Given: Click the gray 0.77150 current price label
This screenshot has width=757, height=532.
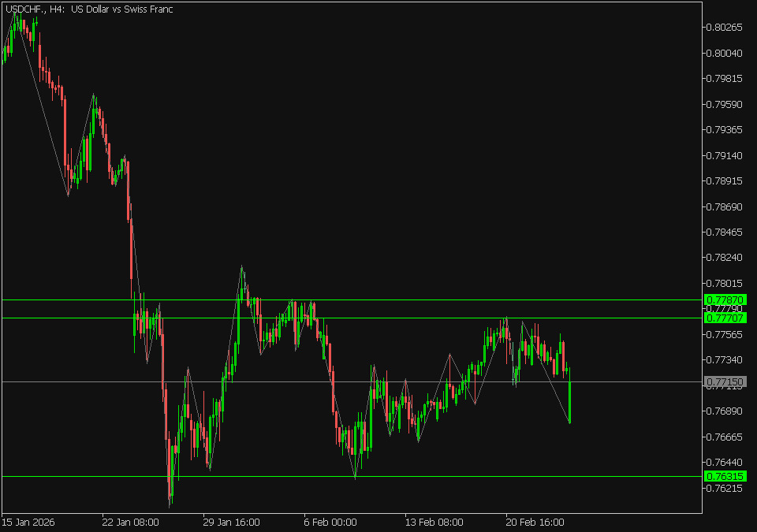Looking at the screenshot, I should [x=725, y=382].
